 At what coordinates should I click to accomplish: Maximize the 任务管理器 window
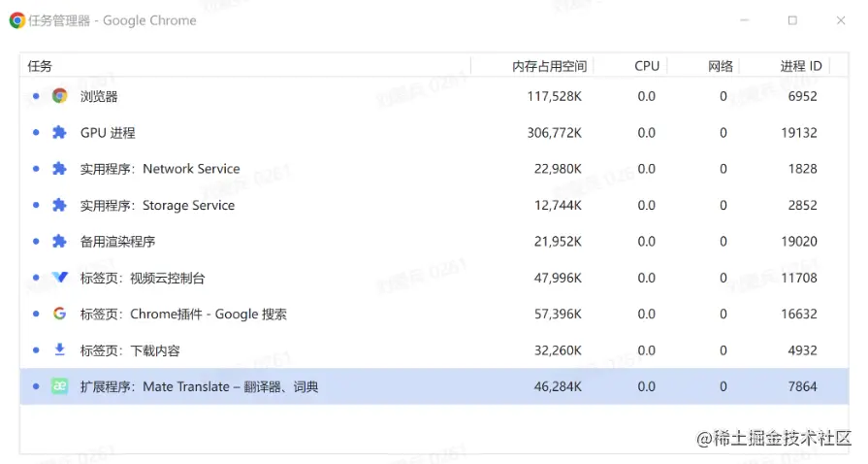click(792, 20)
